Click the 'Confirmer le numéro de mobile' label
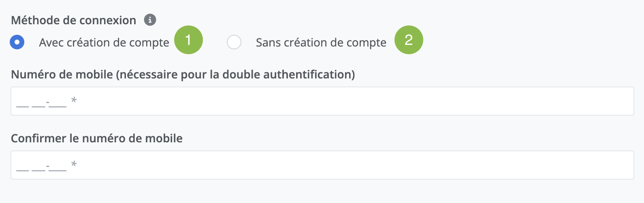This screenshot has height=203, width=644. point(96,138)
